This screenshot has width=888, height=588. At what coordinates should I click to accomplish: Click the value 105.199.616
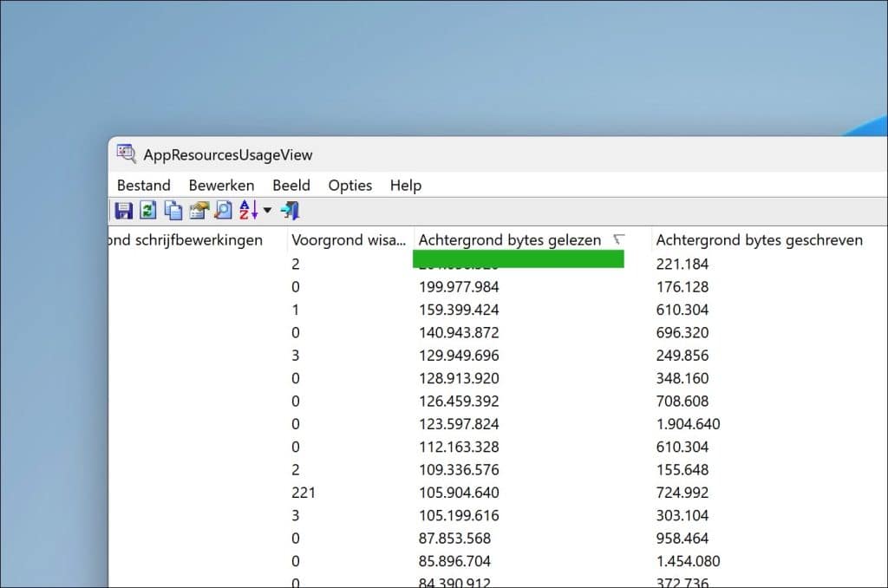459,515
